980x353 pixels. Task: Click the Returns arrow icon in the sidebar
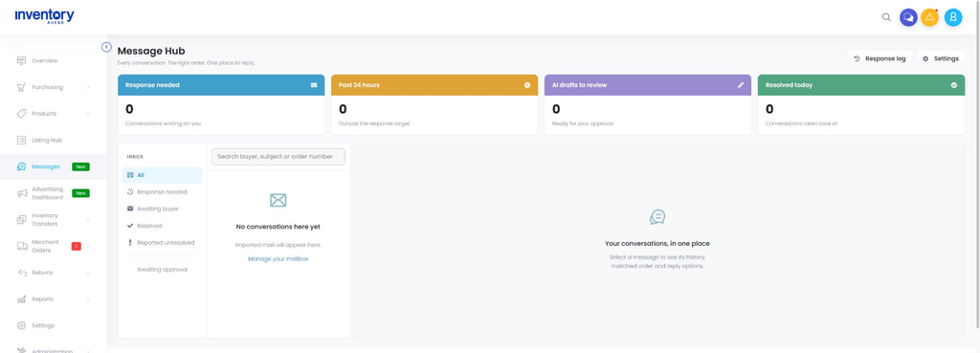[x=22, y=273]
